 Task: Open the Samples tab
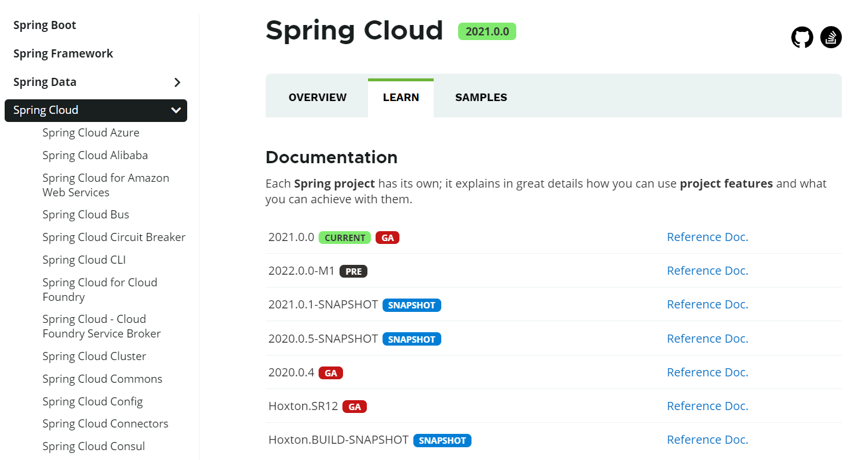481,98
